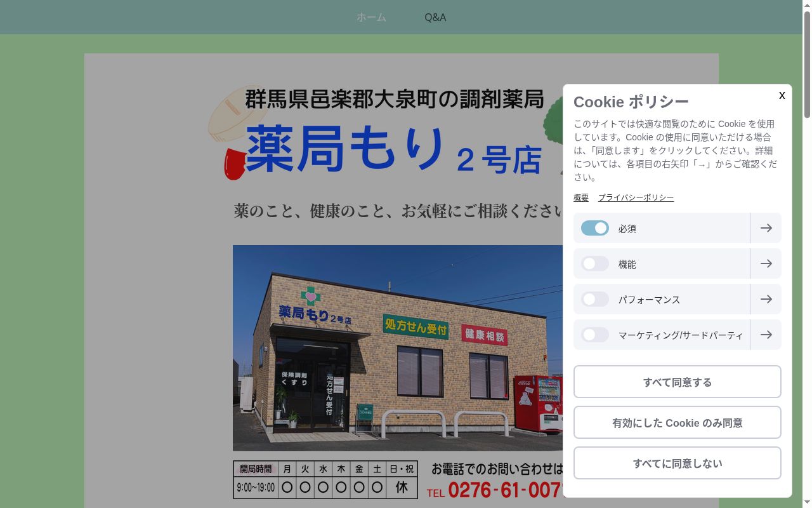812x508 pixels.
Task: Close the Cookie policy dialog with X
Action: coord(782,95)
